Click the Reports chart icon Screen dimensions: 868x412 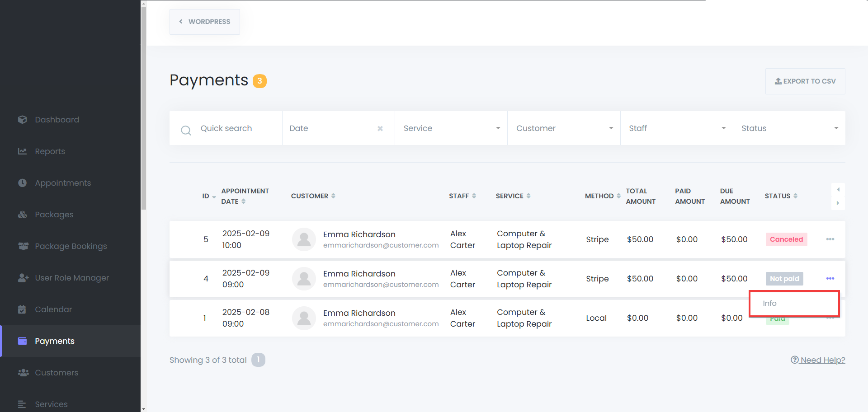point(23,151)
